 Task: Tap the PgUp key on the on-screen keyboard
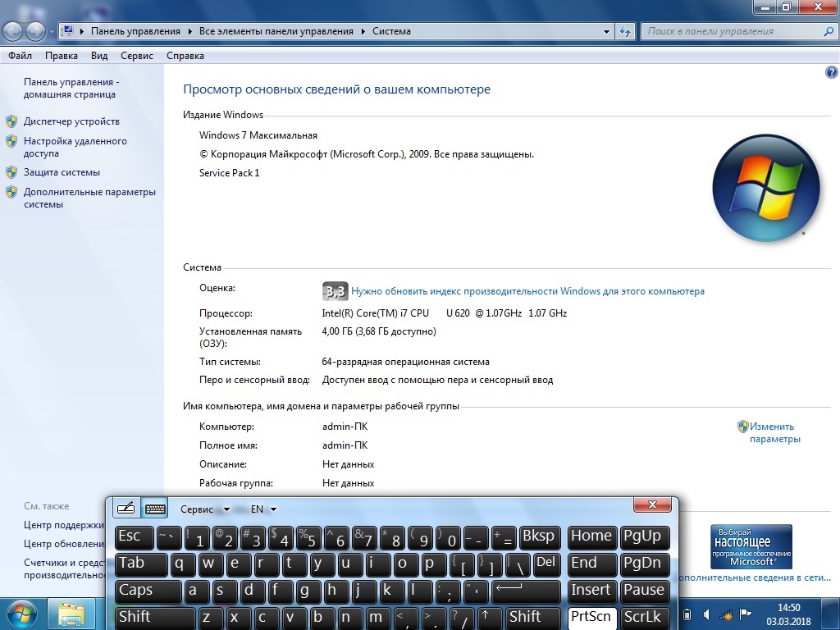click(645, 537)
